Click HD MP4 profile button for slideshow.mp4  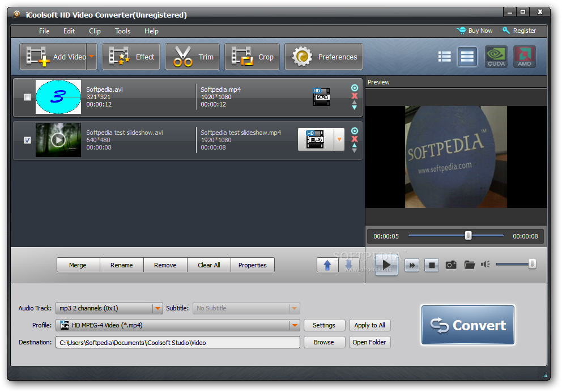click(316, 139)
